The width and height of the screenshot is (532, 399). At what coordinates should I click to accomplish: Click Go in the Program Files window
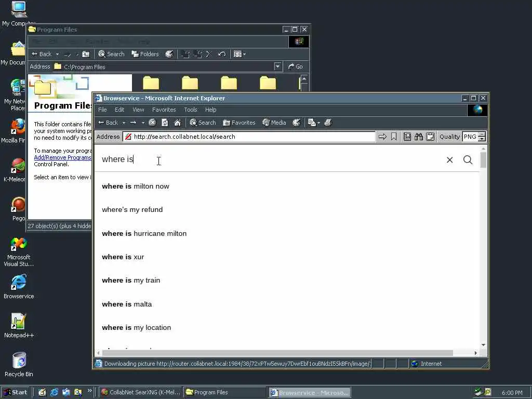296,67
